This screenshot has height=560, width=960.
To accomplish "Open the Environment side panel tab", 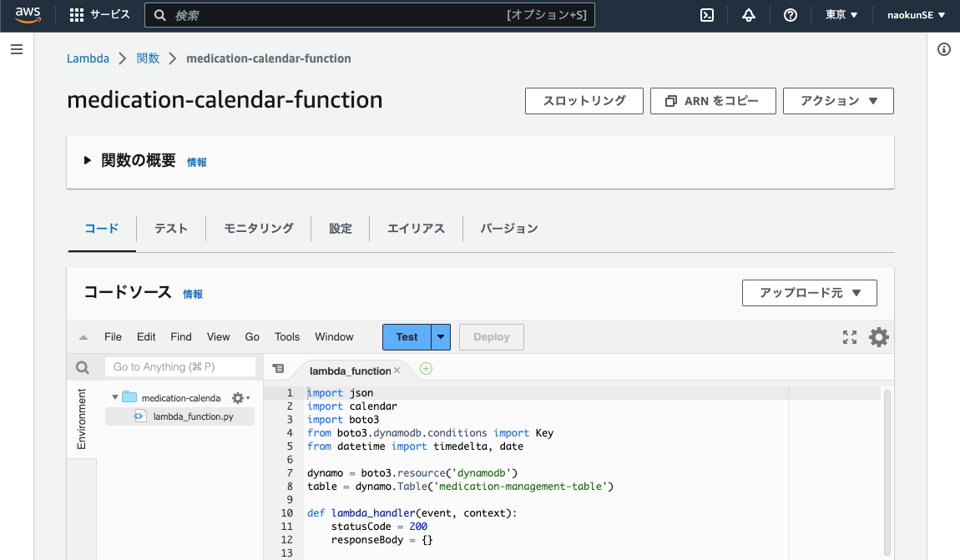I will pos(82,419).
